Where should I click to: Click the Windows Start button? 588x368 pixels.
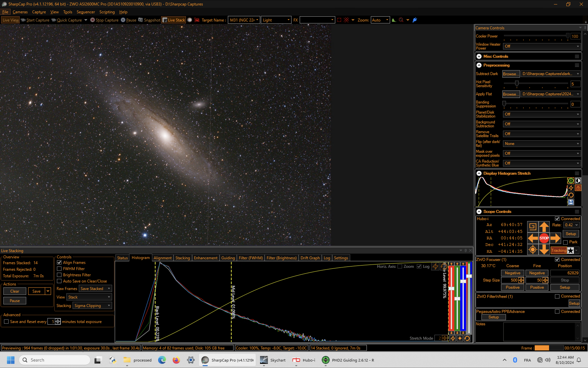pyautogui.click(x=11, y=360)
